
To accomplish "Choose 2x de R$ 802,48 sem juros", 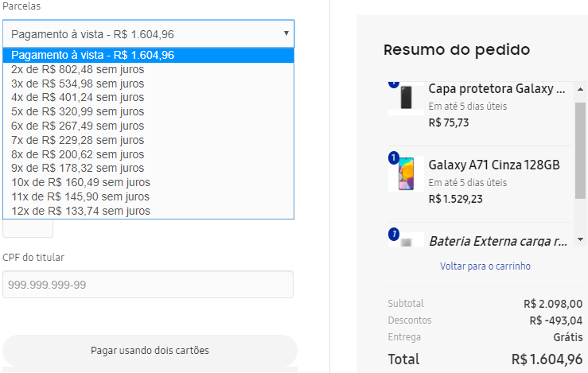I will 77,69.
